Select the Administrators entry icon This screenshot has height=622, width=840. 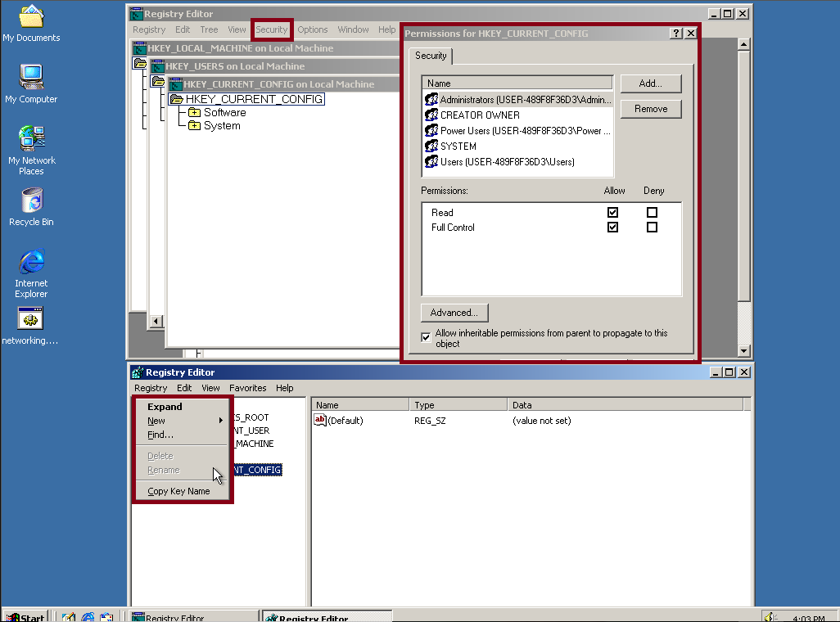[x=431, y=100]
